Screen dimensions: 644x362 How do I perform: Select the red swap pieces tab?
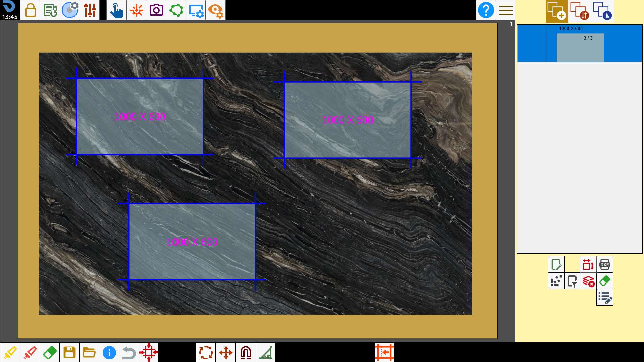[580, 11]
